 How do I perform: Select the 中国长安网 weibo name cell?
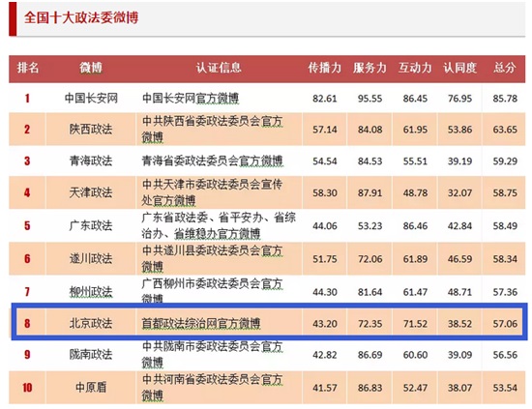(91, 99)
